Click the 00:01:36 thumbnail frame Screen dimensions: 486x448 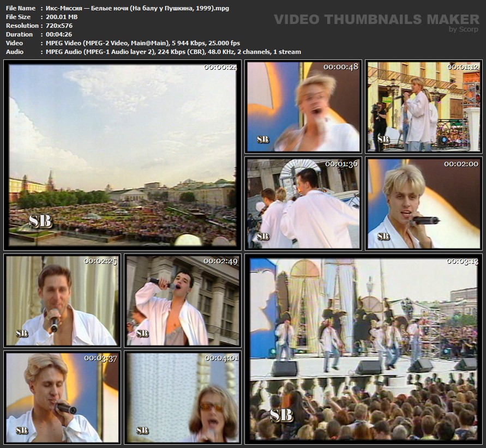point(303,203)
